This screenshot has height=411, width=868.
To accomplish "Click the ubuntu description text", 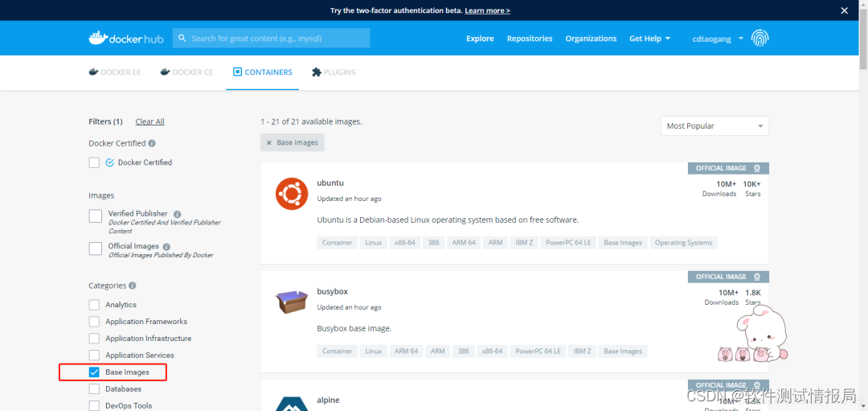I will 448,220.
